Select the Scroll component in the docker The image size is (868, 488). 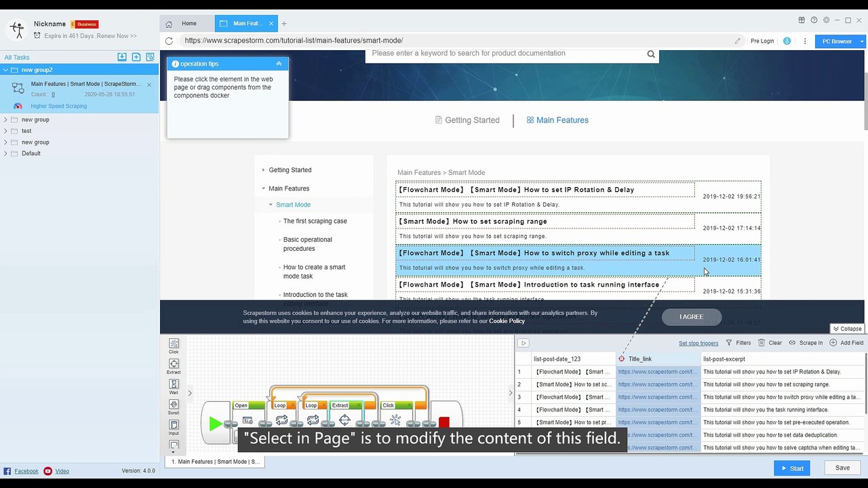tap(174, 407)
